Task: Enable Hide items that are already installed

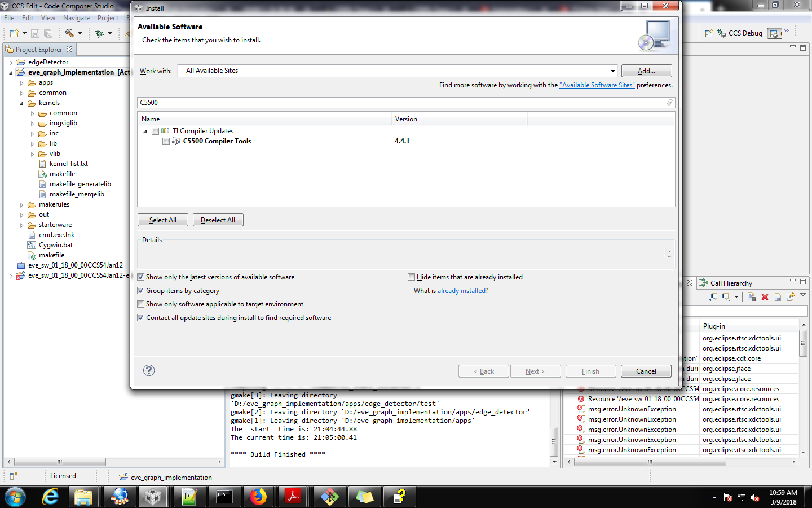Action: coord(412,277)
